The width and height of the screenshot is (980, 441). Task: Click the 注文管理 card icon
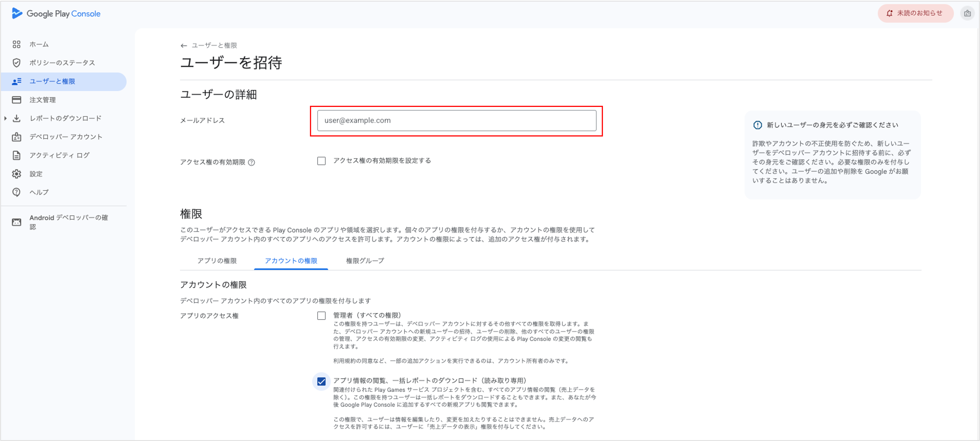tap(16, 100)
